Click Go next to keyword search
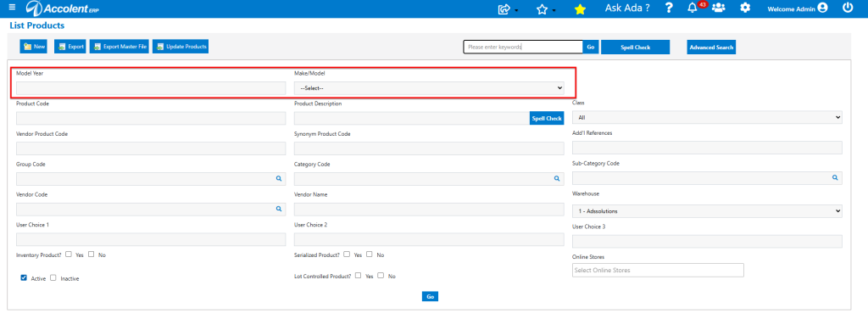The width and height of the screenshot is (868, 319). [x=591, y=47]
